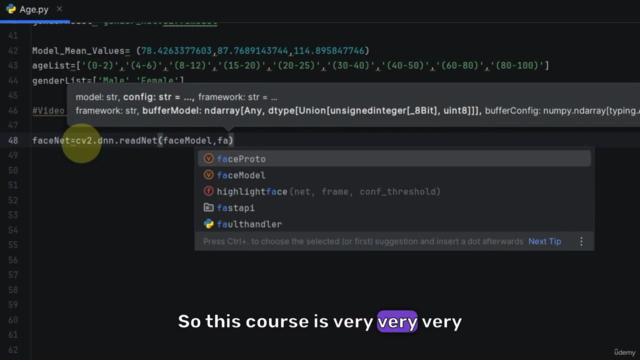
Task: Click the #Video comment on line 46
Action: [x=49, y=111]
